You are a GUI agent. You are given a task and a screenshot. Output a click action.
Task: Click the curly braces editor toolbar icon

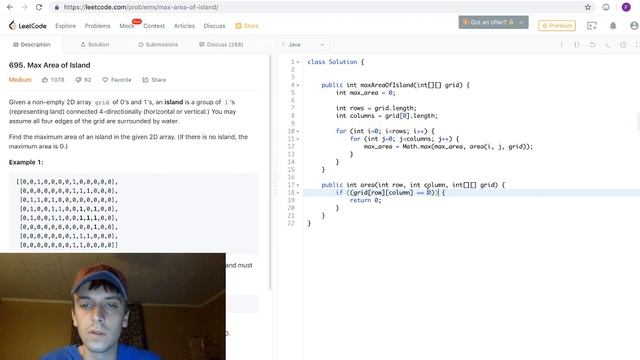pyautogui.click(x=577, y=44)
